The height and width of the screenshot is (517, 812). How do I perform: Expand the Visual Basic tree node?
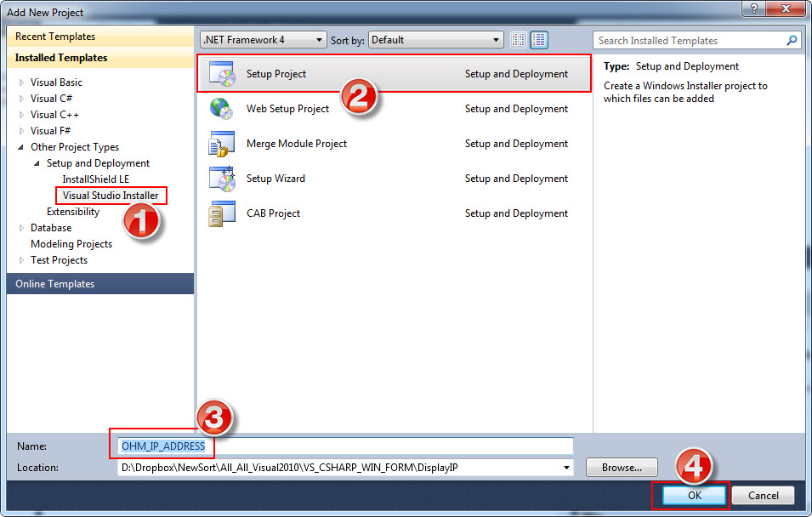coord(21,82)
